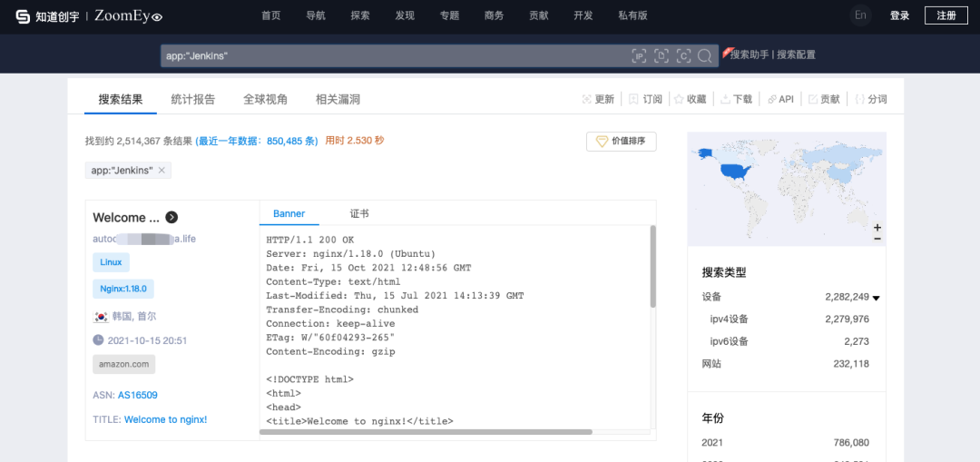This screenshot has height=462, width=980.
Task: Click the 贡献 contribute action
Action: (x=824, y=99)
